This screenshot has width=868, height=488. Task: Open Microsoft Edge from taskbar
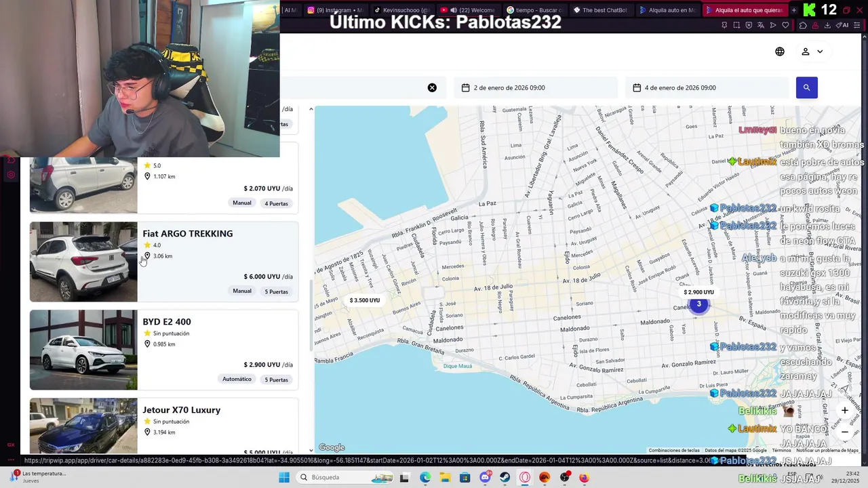click(x=425, y=477)
